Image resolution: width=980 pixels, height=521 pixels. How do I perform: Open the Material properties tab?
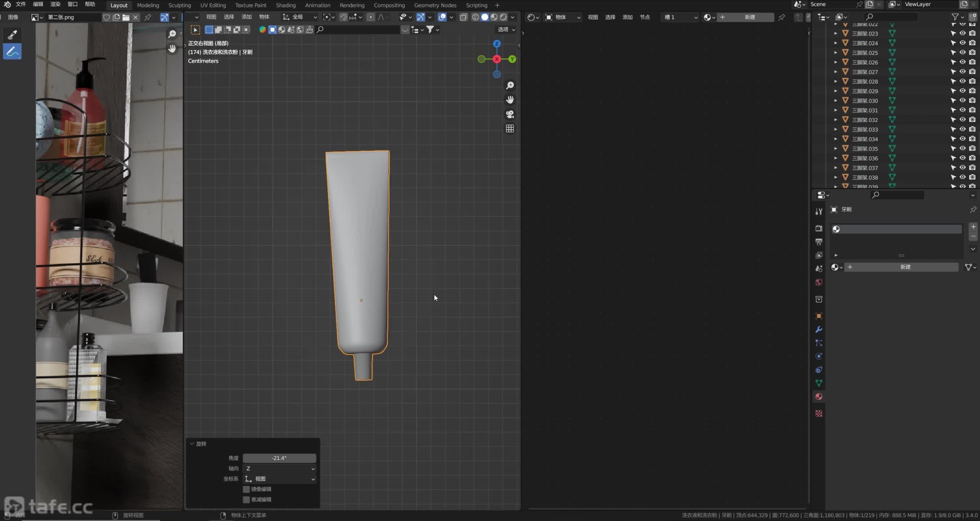(819, 397)
